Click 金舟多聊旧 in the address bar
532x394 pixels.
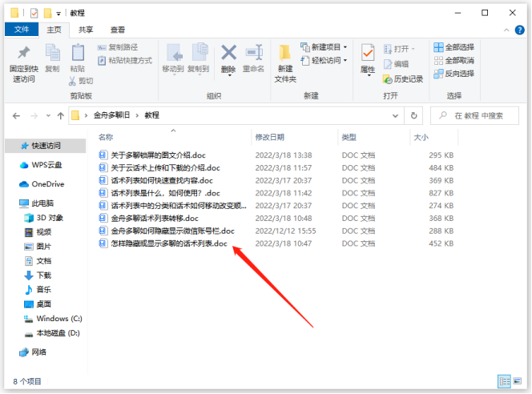(111, 115)
